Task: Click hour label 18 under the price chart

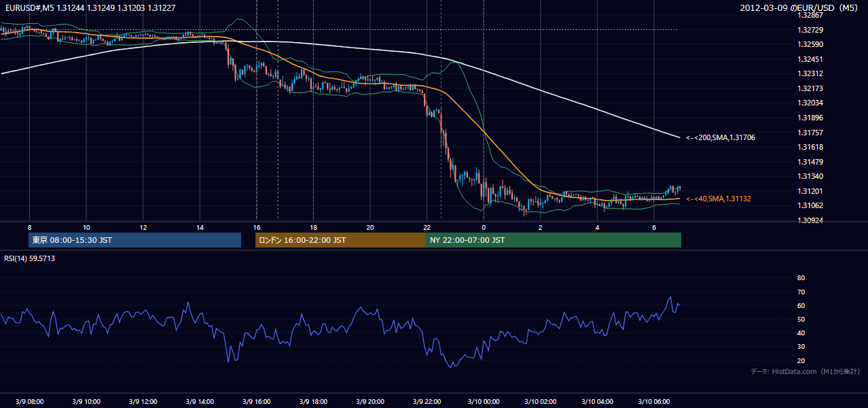Action: [x=313, y=226]
